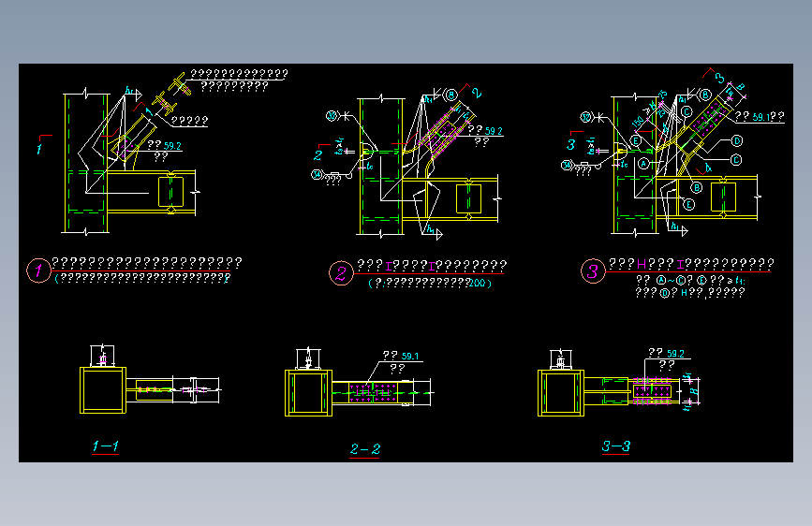Click the circled number 1 detail marker

point(38,270)
